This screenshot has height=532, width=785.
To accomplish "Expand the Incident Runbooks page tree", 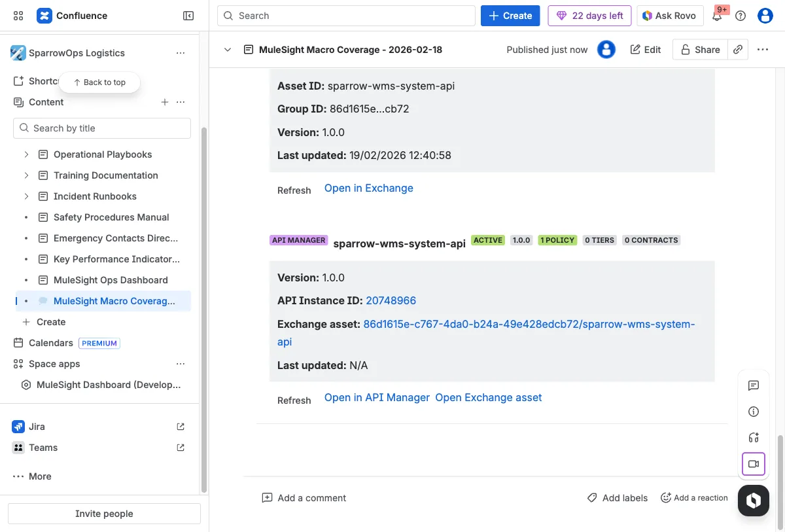I will pyautogui.click(x=26, y=196).
